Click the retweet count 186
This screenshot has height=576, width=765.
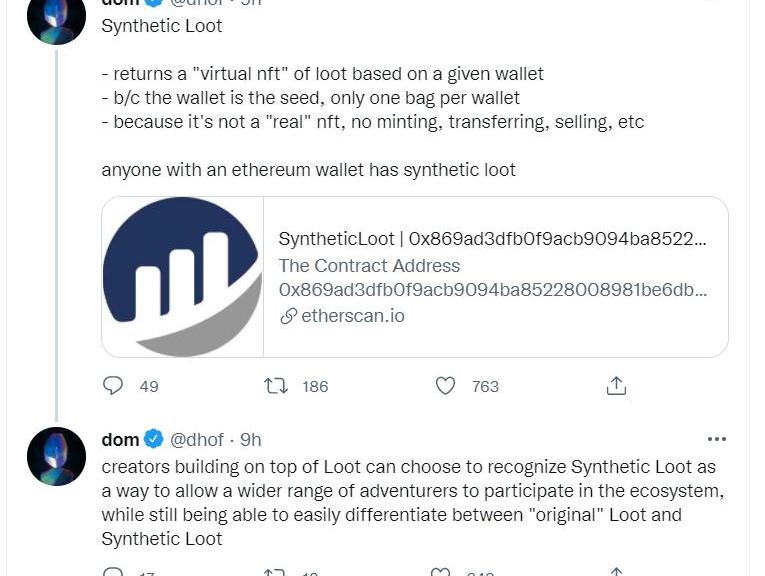point(315,387)
